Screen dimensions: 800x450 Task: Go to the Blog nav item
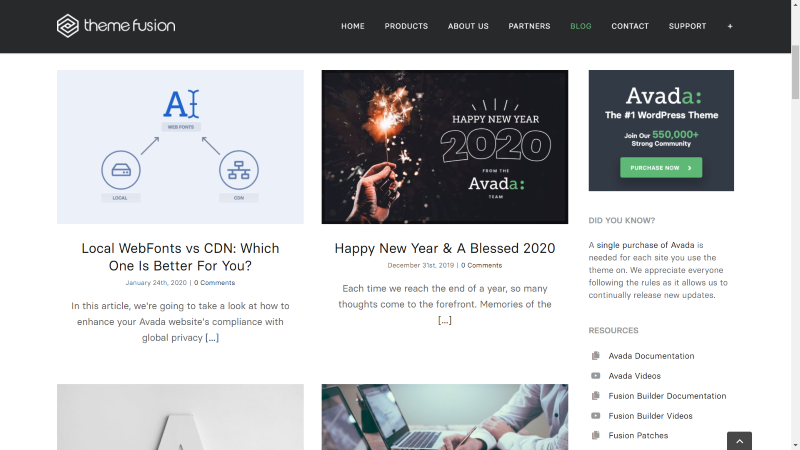click(x=581, y=26)
